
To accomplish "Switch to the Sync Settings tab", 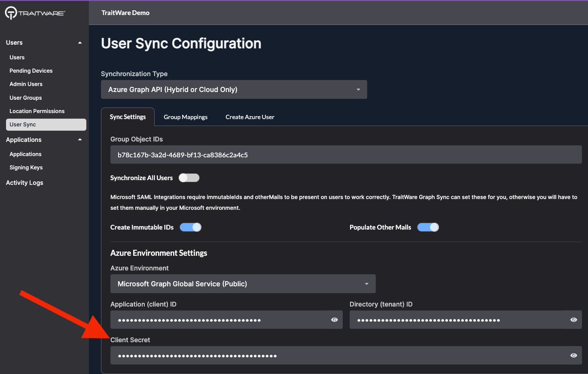I will tap(128, 117).
